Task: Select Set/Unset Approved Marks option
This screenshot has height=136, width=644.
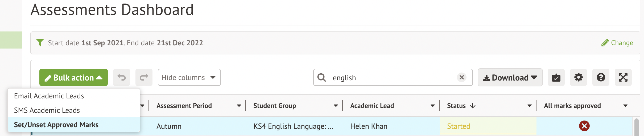Action: pos(56,125)
